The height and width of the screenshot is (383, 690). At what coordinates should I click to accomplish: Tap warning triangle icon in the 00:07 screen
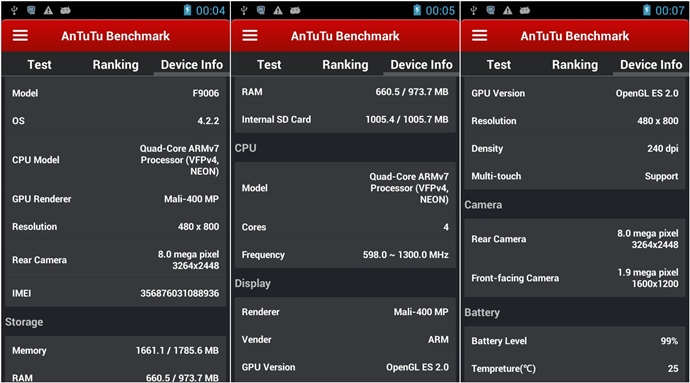(x=508, y=10)
